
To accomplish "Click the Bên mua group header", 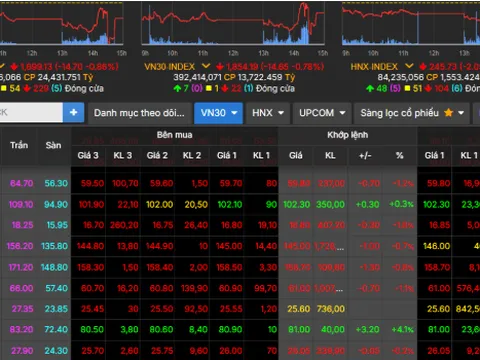I will coord(174,135).
